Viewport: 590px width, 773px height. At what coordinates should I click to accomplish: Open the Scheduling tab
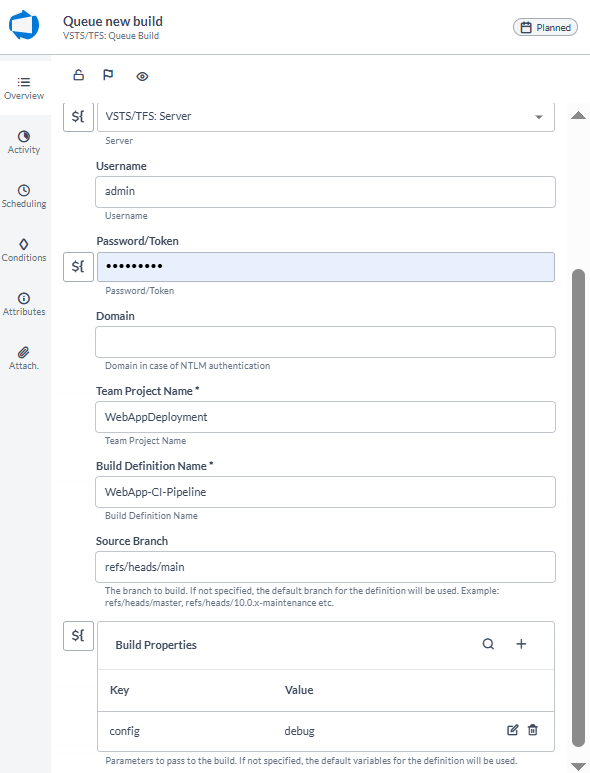pyautogui.click(x=24, y=197)
